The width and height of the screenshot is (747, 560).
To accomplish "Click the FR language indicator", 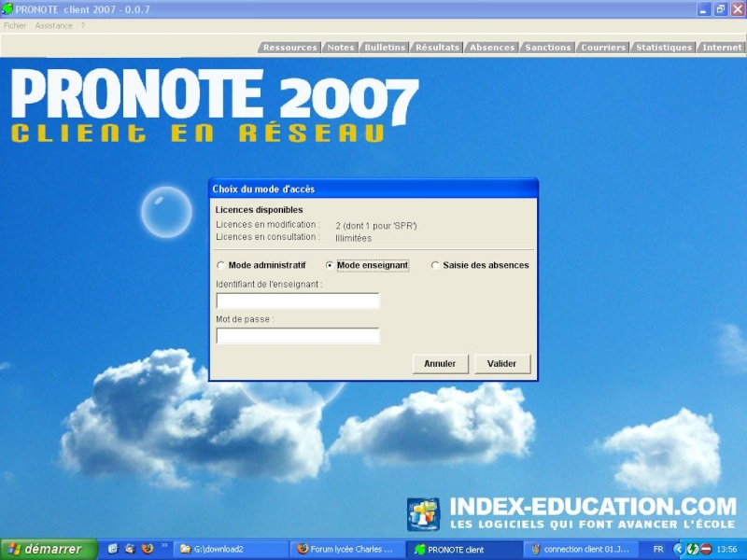I will [658, 549].
